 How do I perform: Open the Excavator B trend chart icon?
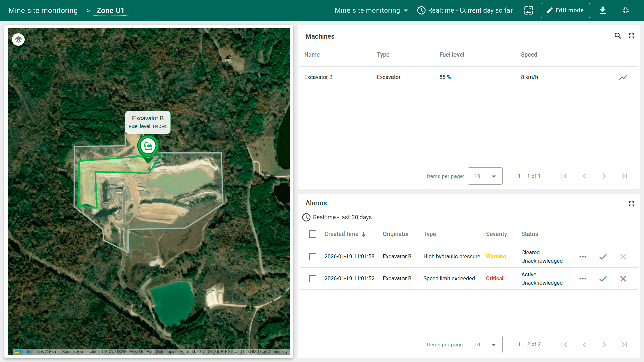(x=623, y=77)
